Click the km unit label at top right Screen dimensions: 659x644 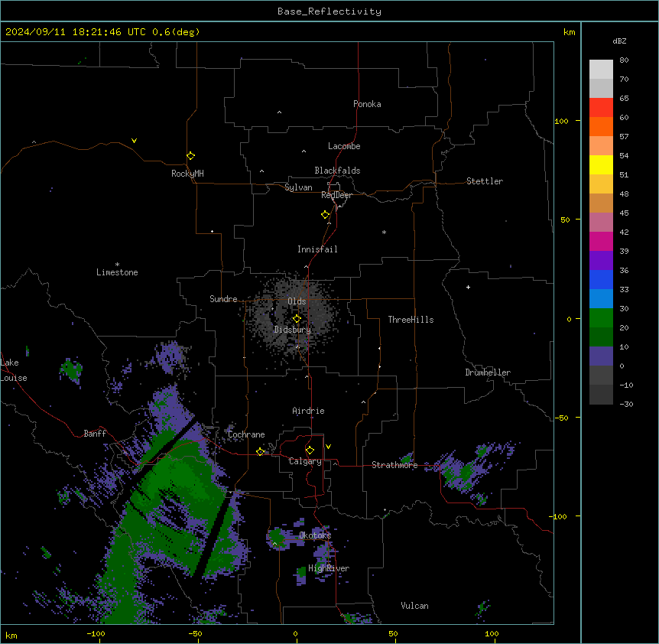pyautogui.click(x=569, y=32)
